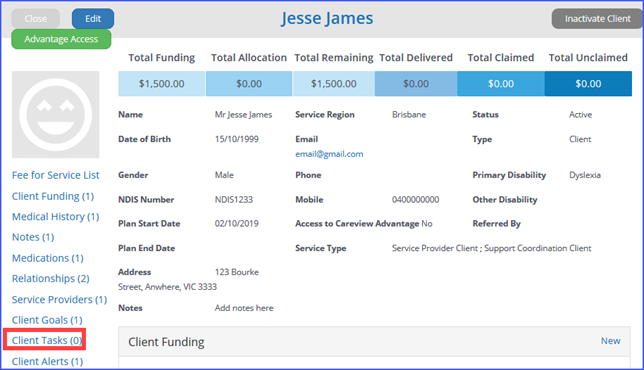
Task: Click Total Delivered column heading
Action: [x=416, y=58]
